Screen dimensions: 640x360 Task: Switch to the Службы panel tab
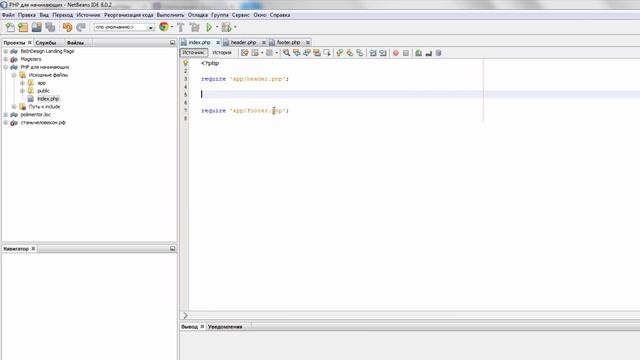point(46,43)
